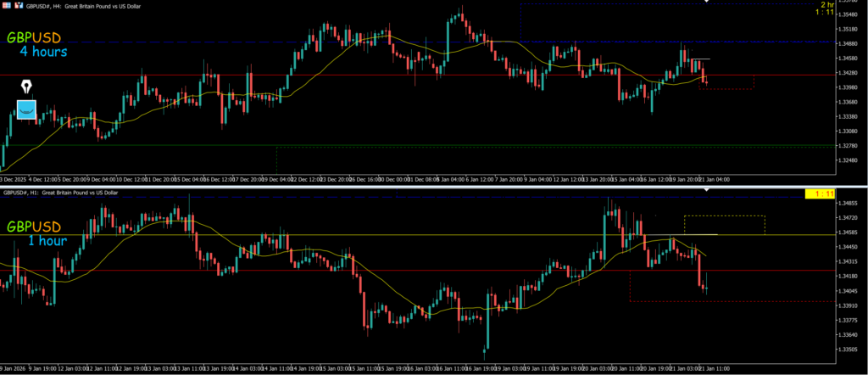Click the '3 Dec 2025' label on H4 time axis
Viewport: 868px width, 375px height.
(12, 180)
